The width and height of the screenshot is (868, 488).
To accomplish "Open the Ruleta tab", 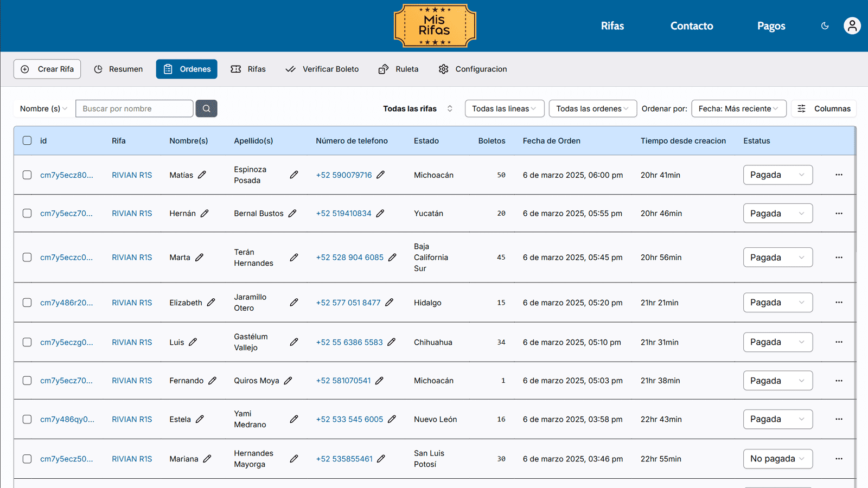I will (398, 69).
